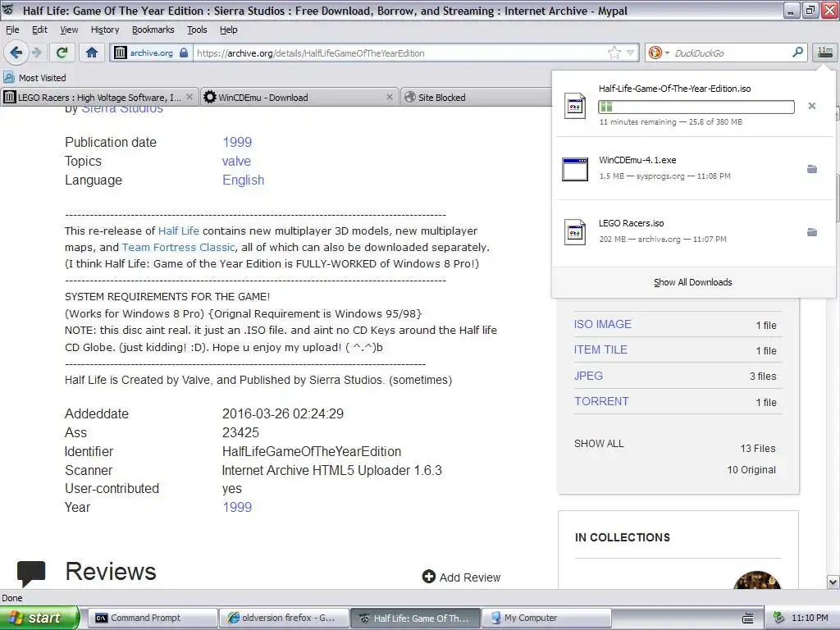The width and height of the screenshot is (840, 630).
Task: Open the Home page icon
Action: coord(92,52)
